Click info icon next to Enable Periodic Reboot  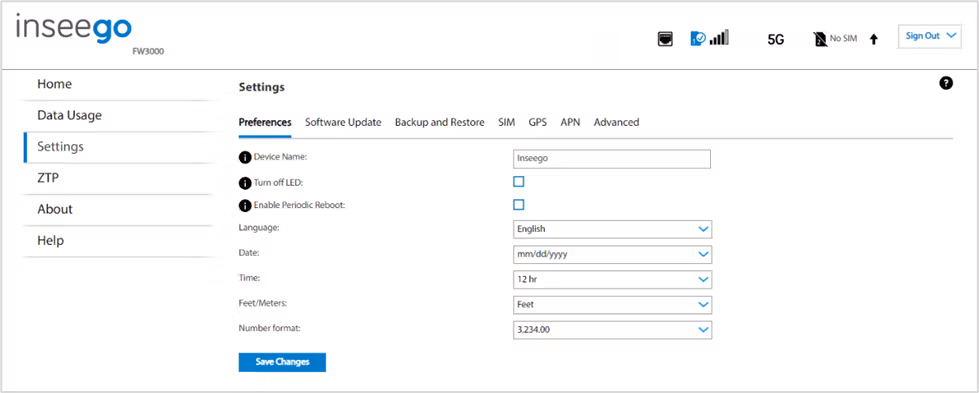(245, 205)
